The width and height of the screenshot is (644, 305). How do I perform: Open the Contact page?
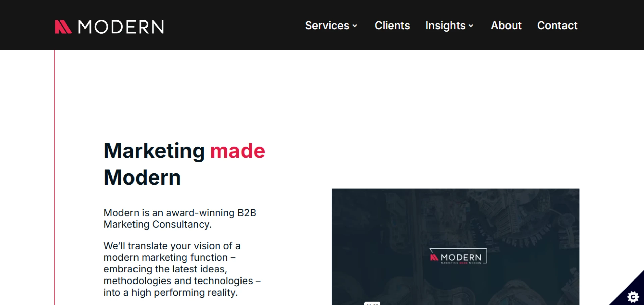[x=557, y=26]
